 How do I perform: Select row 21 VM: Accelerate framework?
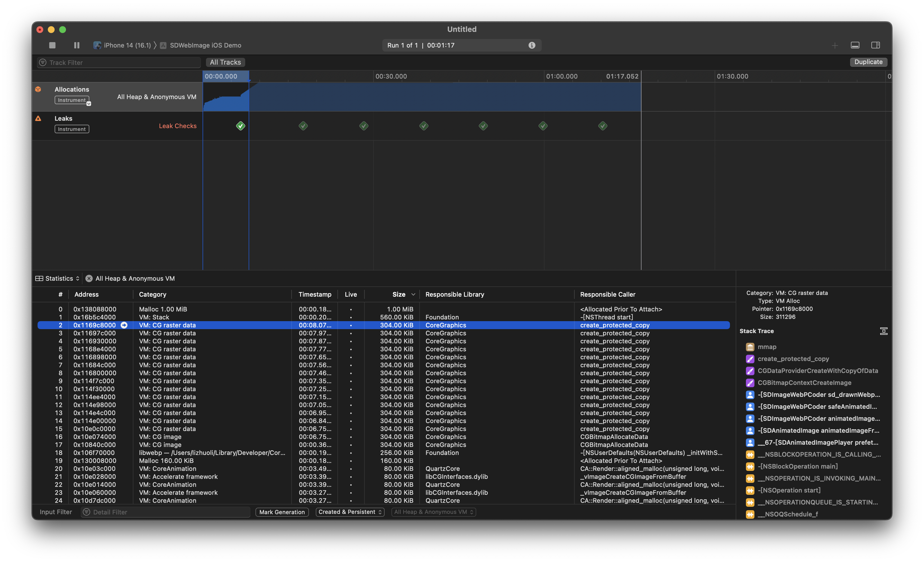[383, 477]
